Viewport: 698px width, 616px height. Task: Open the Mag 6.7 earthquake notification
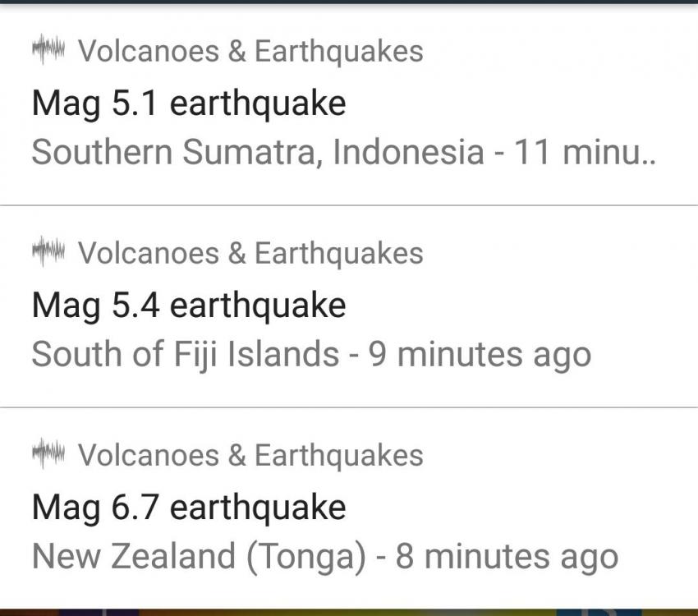click(x=188, y=508)
